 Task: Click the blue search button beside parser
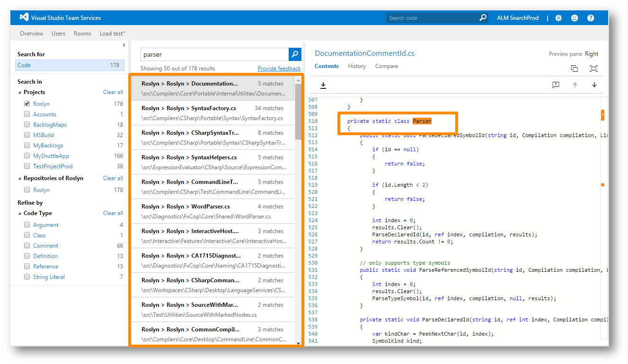click(x=295, y=54)
